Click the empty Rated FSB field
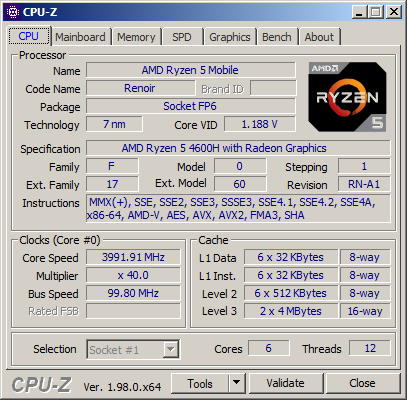The height and width of the screenshot is (400, 407). tap(133, 311)
